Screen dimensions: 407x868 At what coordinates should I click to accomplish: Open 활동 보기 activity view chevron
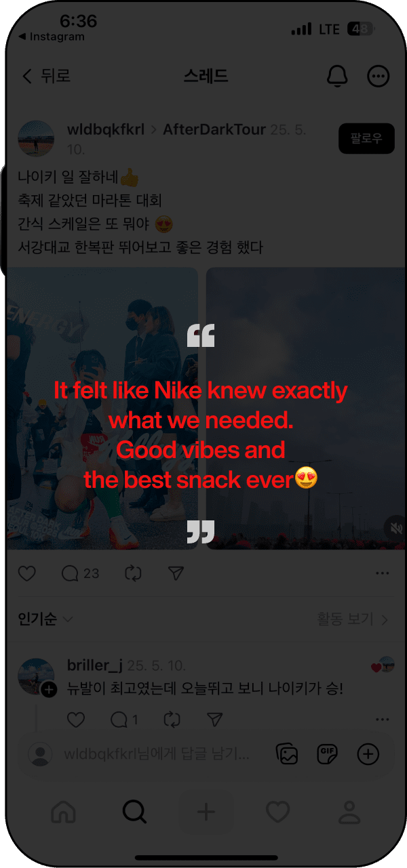click(353, 619)
